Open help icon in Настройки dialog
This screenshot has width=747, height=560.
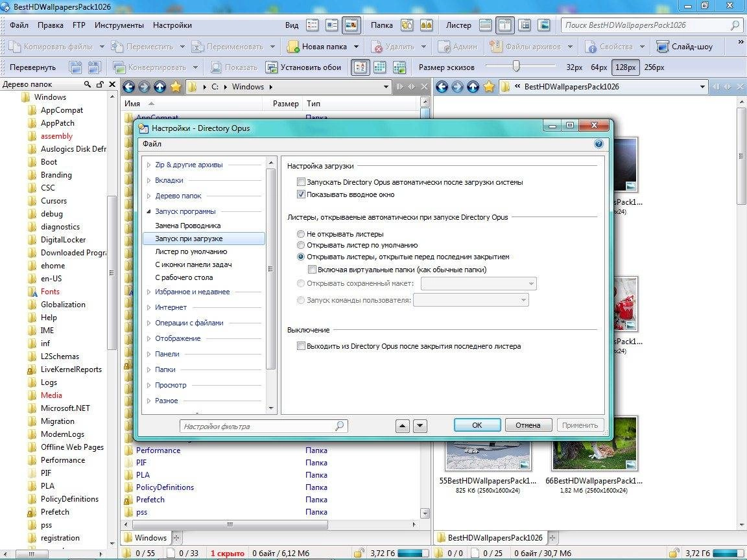coord(599,144)
